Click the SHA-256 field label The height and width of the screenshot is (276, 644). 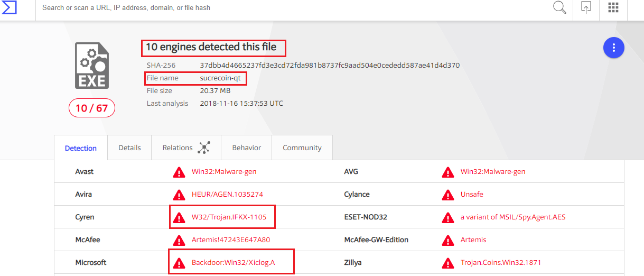coord(161,66)
